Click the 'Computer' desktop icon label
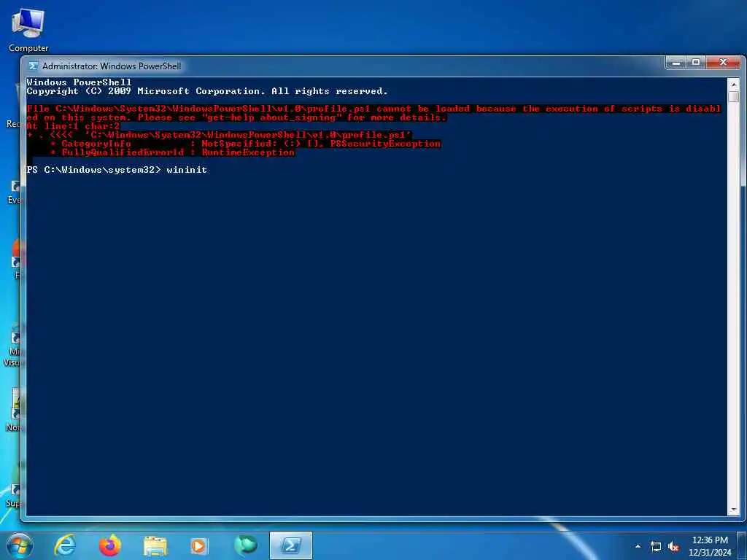The image size is (747, 560). [28, 48]
